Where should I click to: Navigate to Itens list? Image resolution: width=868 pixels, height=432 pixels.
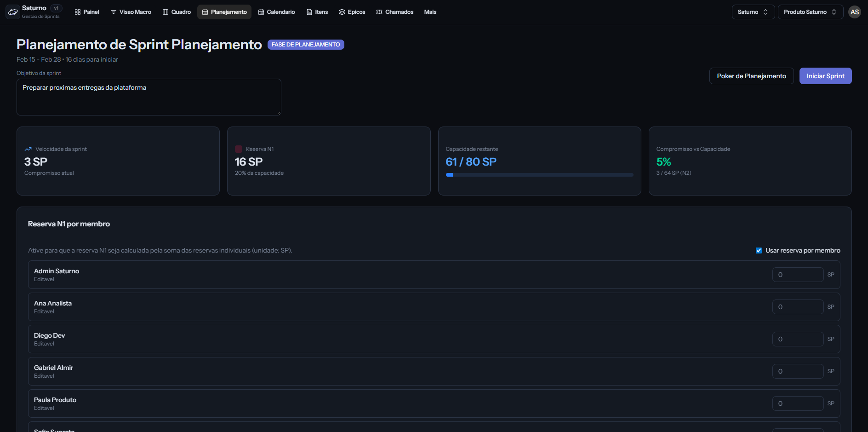click(x=317, y=12)
